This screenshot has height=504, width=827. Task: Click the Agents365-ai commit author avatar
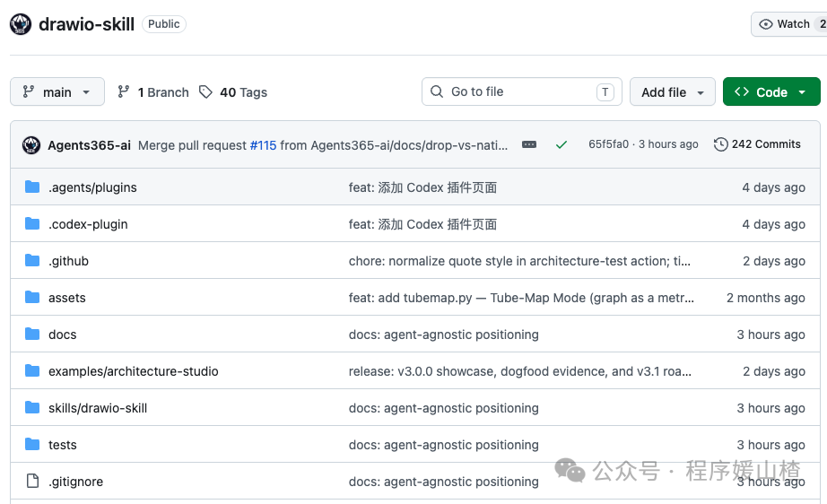(31, 145)
